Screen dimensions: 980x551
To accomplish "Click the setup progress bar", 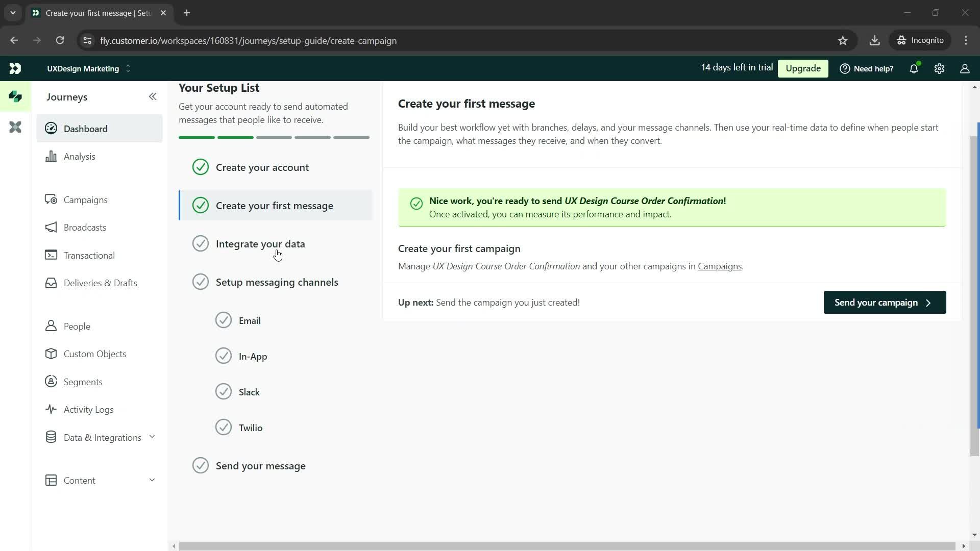I will pos(274,137).
